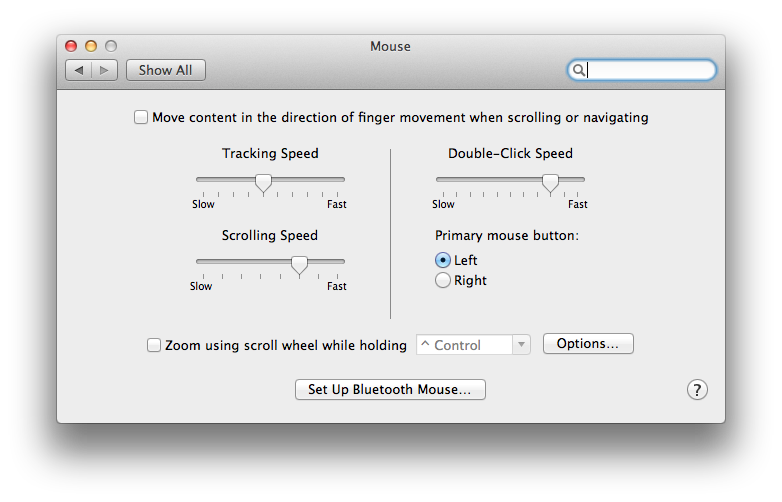Select Left as primary mouse button

(x=443, y=260)
